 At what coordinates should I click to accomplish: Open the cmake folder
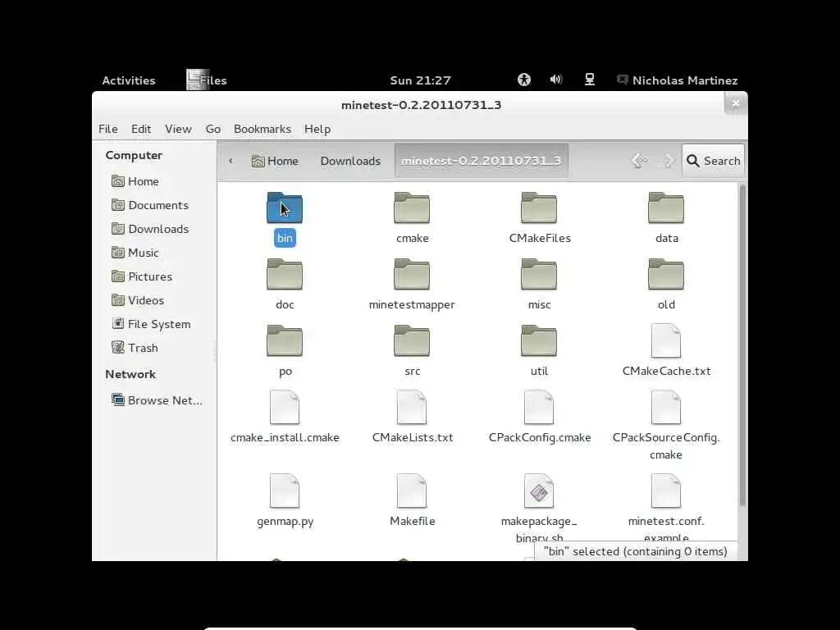[412, 208]
